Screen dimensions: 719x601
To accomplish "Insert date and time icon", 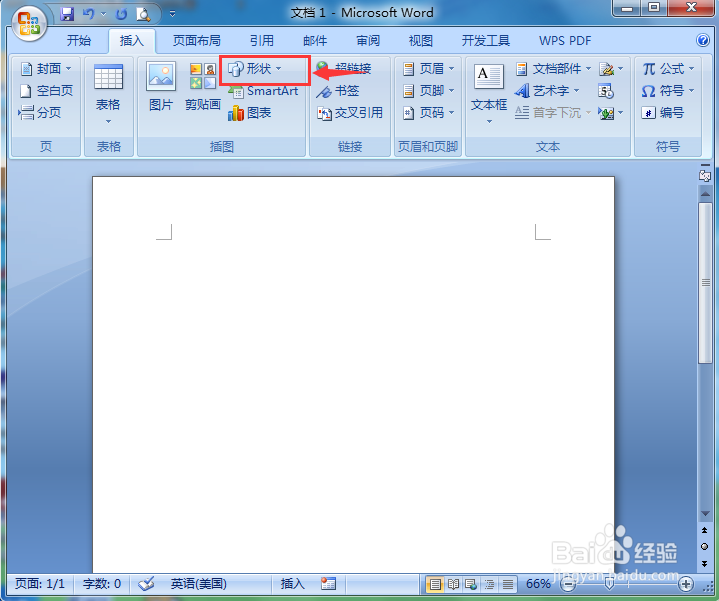I will [606, 91].
